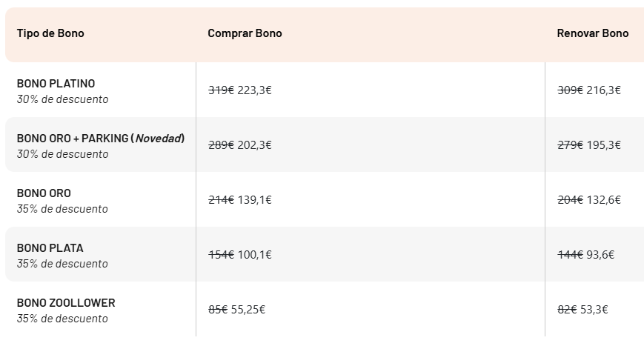The image size is (644, 349).
Task: Click the crossed-out 319€ Platino price
Action: (221, 90)
